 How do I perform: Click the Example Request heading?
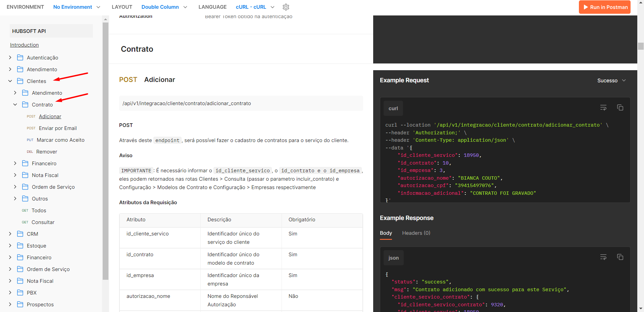pyautogui.click(x=404, y=80)
